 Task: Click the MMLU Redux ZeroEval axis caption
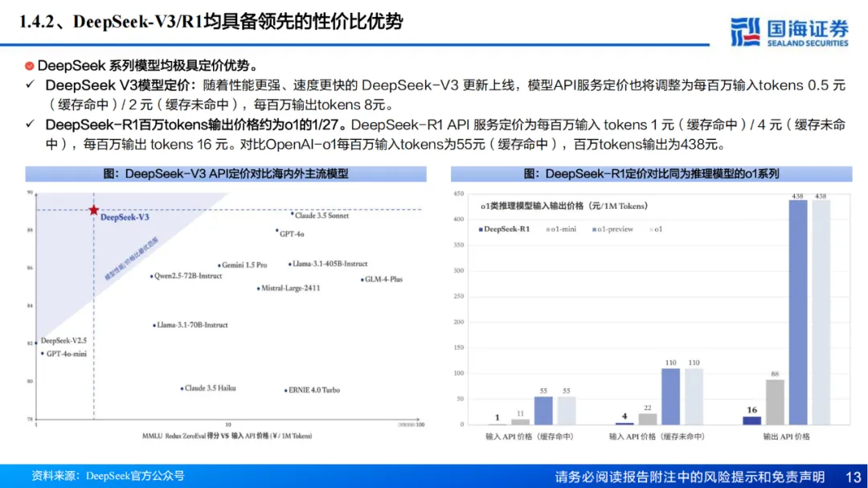[x=227, y=436]
